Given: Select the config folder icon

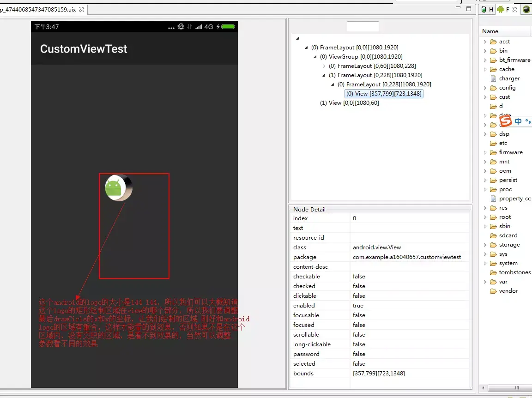Looking at the screenshot, I should [493, 88].
